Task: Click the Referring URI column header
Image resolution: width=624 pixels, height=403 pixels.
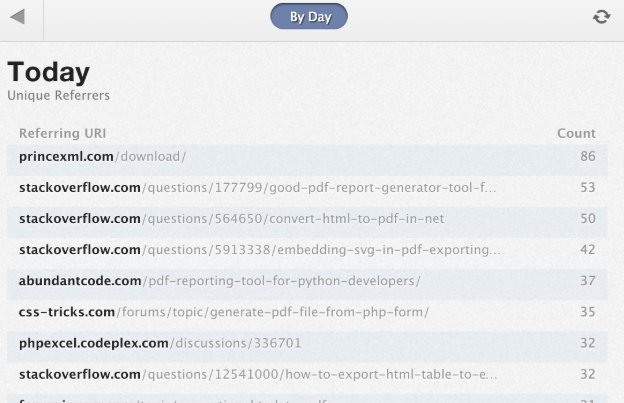Action: click(x=62, y=133)
